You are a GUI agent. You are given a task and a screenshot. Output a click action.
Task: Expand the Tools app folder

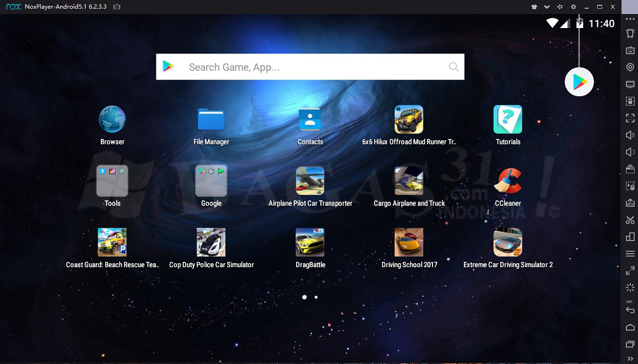112,181
